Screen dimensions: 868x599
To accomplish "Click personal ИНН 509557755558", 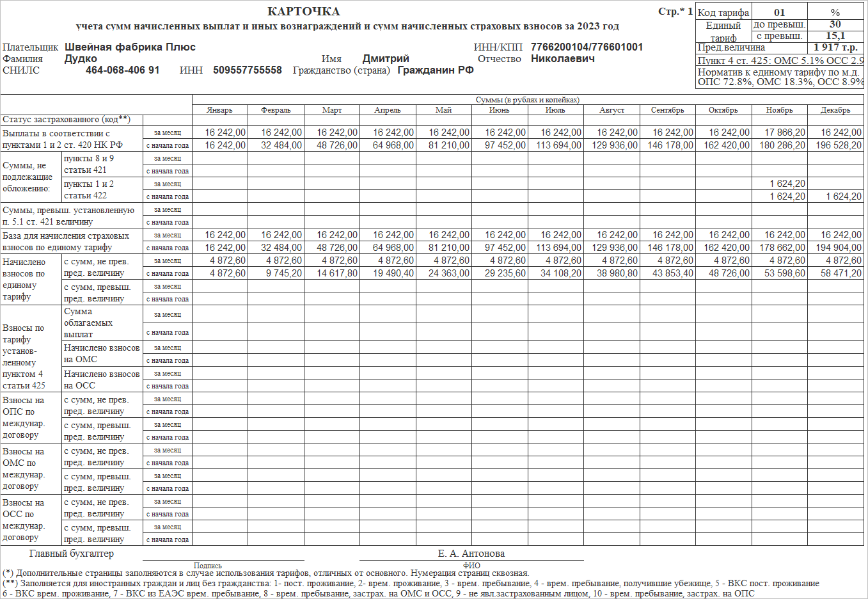I will (x=248, y=70).
